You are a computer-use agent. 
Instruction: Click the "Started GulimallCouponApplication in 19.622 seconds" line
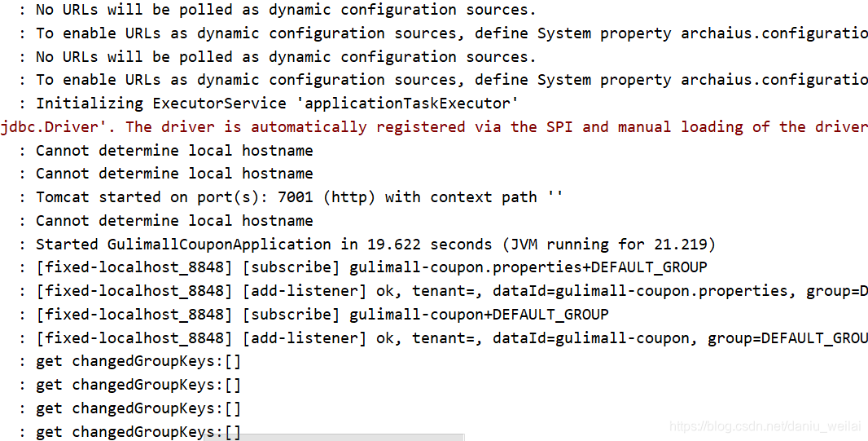tap(367, 245)
